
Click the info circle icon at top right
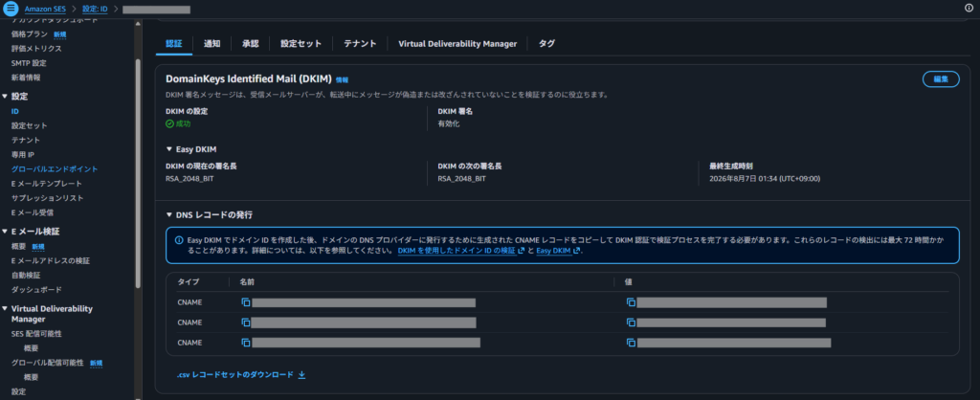(969, 8)
